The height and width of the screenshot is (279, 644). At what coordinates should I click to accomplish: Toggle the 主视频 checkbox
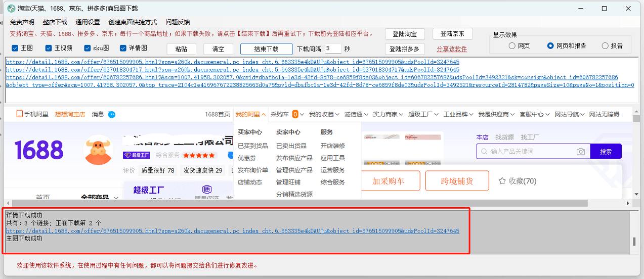49,48
